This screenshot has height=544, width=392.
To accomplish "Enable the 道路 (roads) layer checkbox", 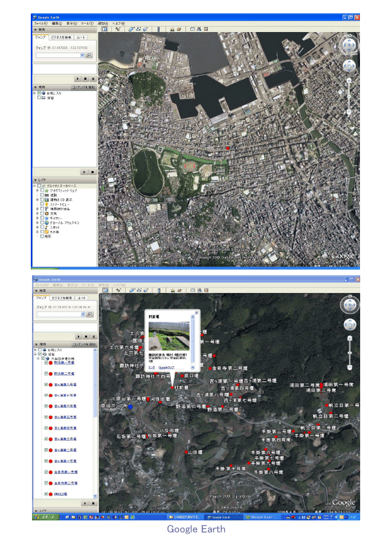I will pos(42,195).
